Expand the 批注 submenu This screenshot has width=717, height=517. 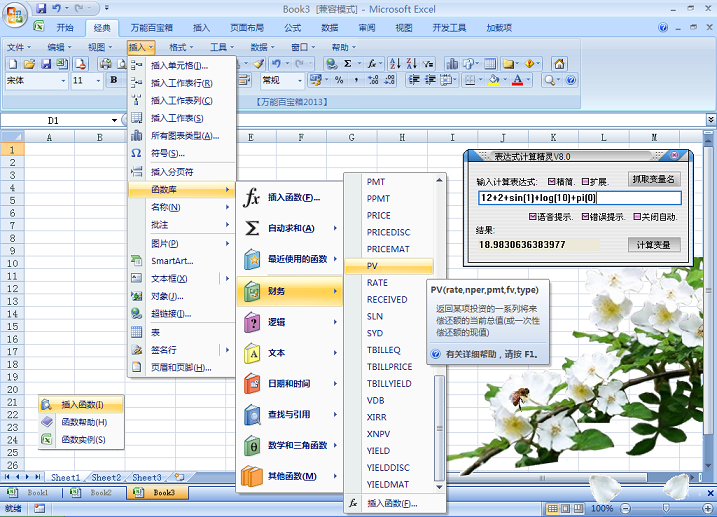182,225
